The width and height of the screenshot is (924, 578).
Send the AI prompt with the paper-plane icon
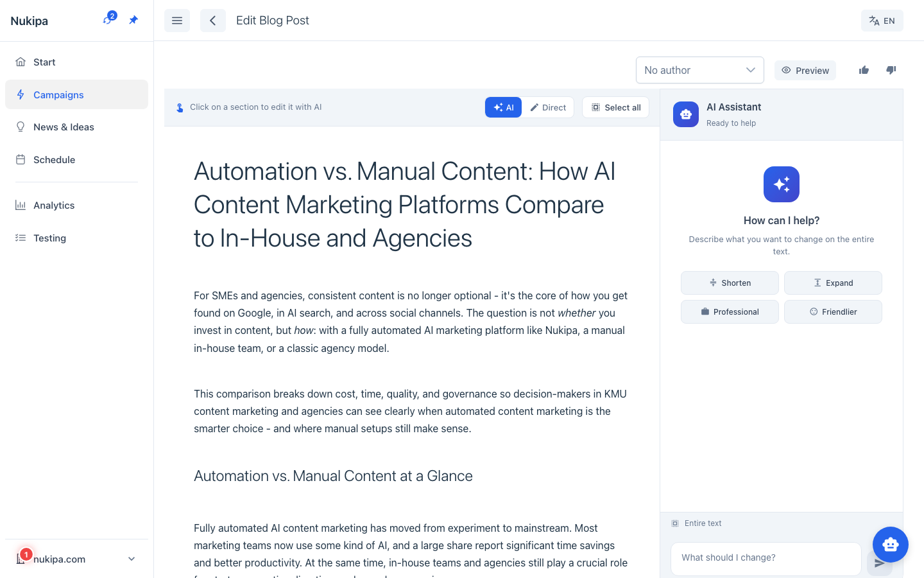pyautogui.click(x=880, y=563)
